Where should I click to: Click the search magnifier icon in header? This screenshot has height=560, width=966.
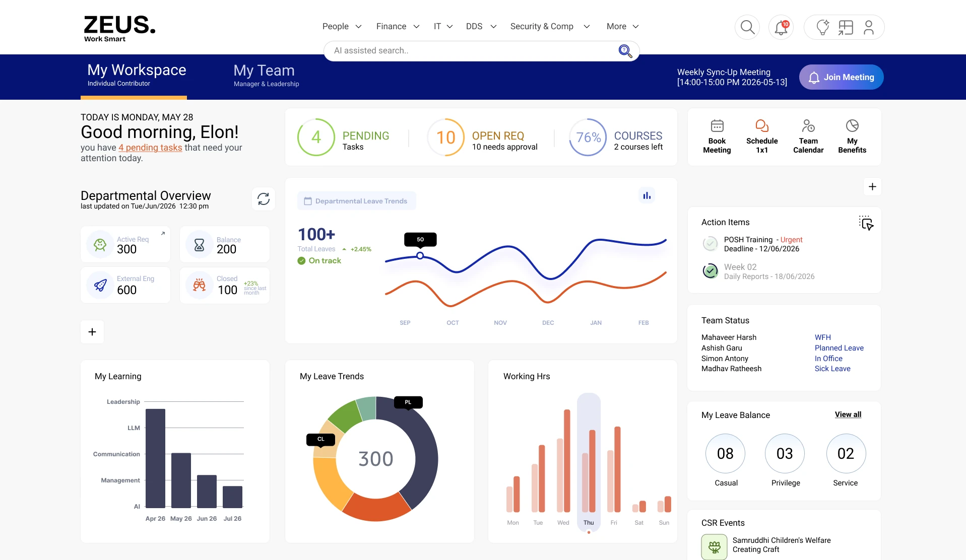coord(747,27)
